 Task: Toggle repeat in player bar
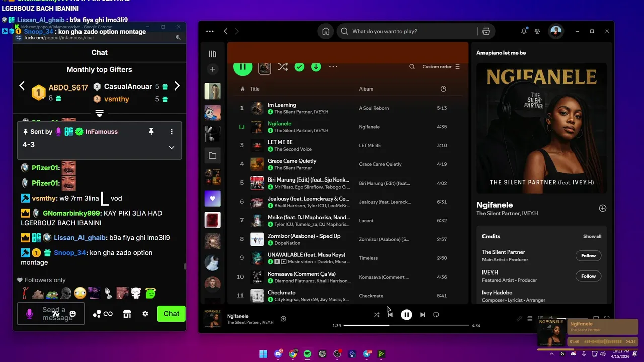436,315
